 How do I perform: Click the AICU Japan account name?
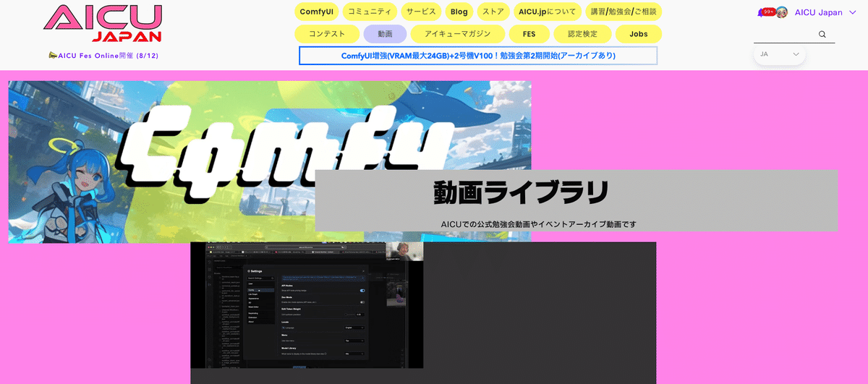[818, 12]
